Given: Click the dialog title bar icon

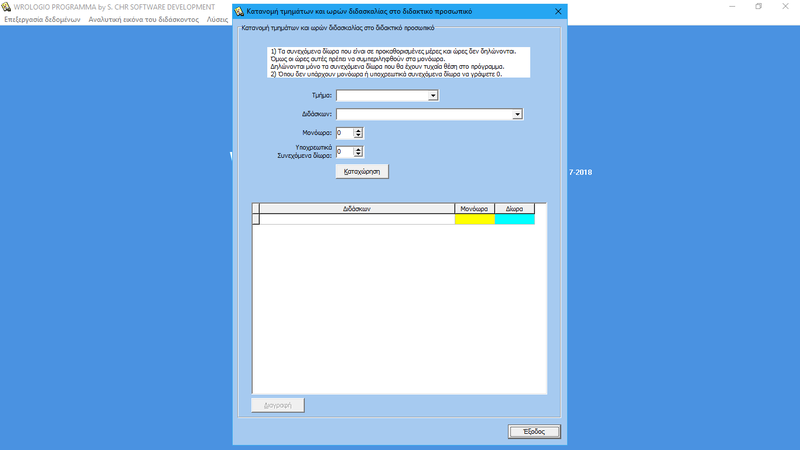Looking at the screenshot, I should point(239,11).
